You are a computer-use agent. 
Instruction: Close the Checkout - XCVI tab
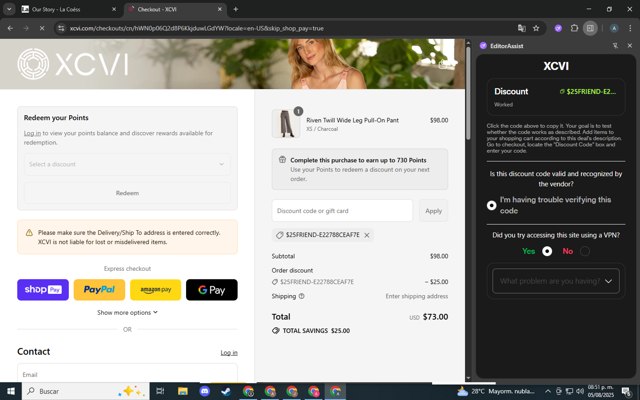[x=220, y=9]
